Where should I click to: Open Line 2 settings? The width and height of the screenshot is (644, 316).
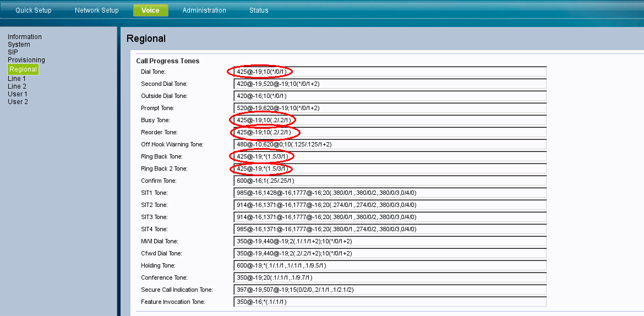click(17, 86)
